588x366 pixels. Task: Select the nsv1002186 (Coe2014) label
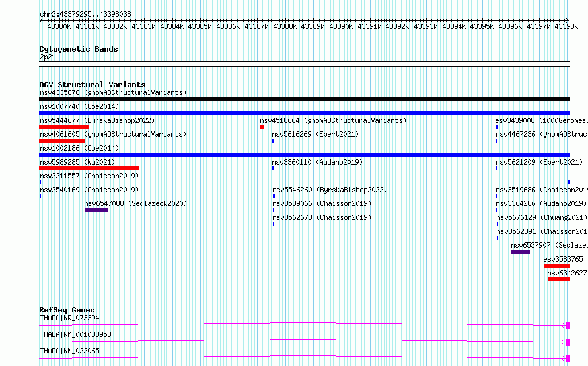[79, 148]
